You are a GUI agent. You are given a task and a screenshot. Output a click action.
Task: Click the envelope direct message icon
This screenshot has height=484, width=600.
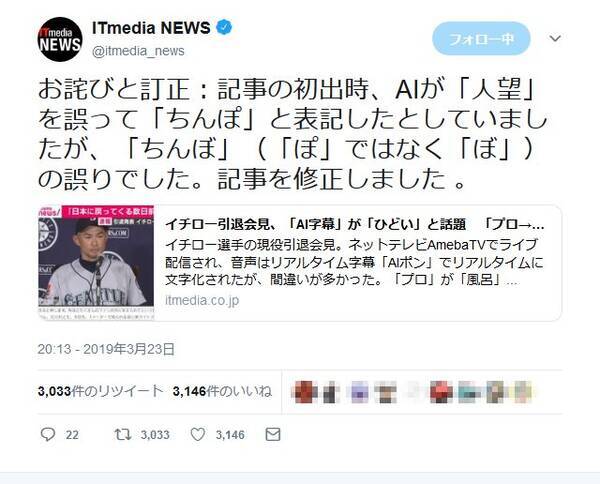(273, 435)
